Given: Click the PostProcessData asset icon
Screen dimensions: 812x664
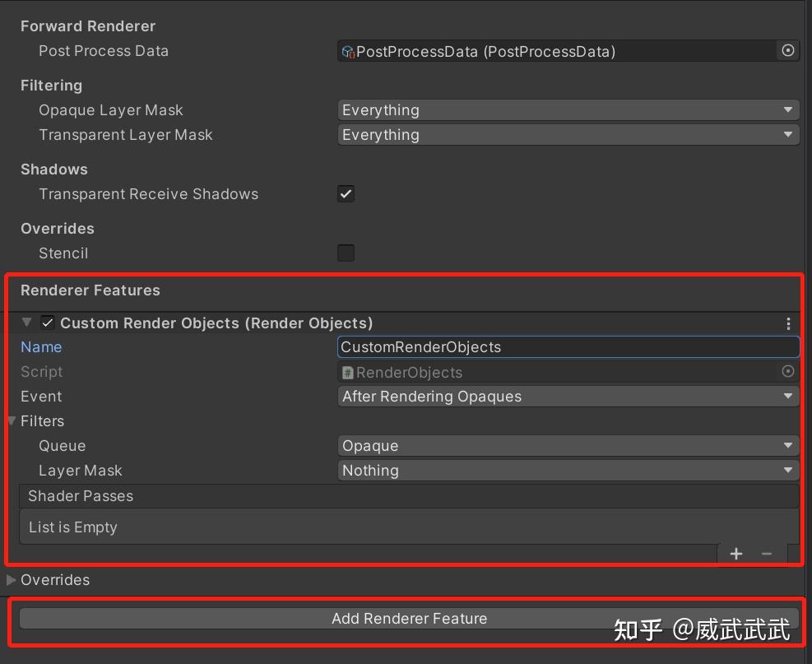Looking at the screenshot, I should (349, 51).
